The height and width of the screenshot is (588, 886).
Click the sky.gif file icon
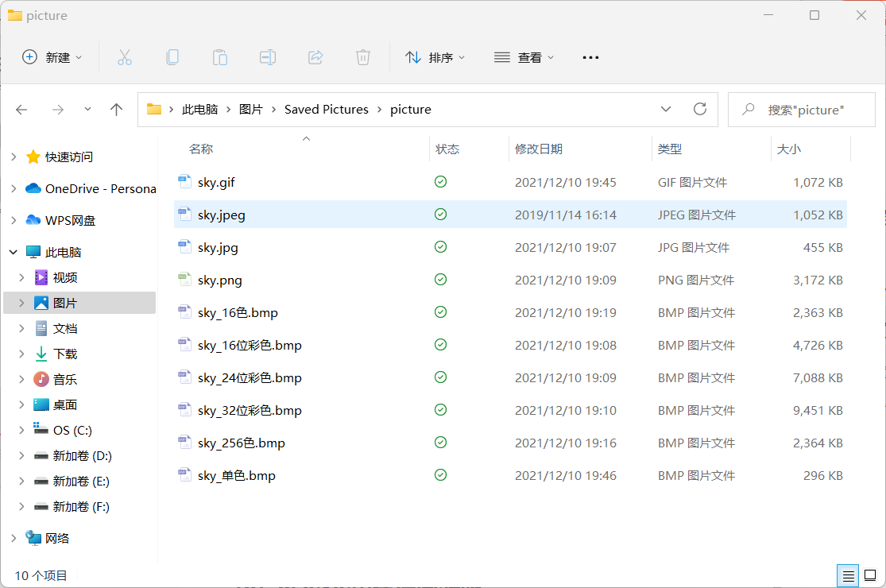click(x=185, y=182)
